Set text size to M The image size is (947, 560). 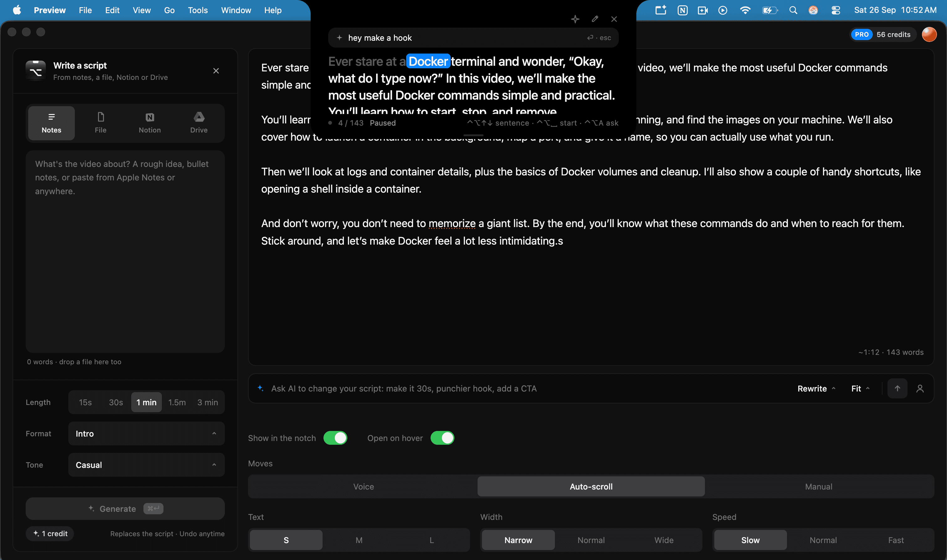359,540
